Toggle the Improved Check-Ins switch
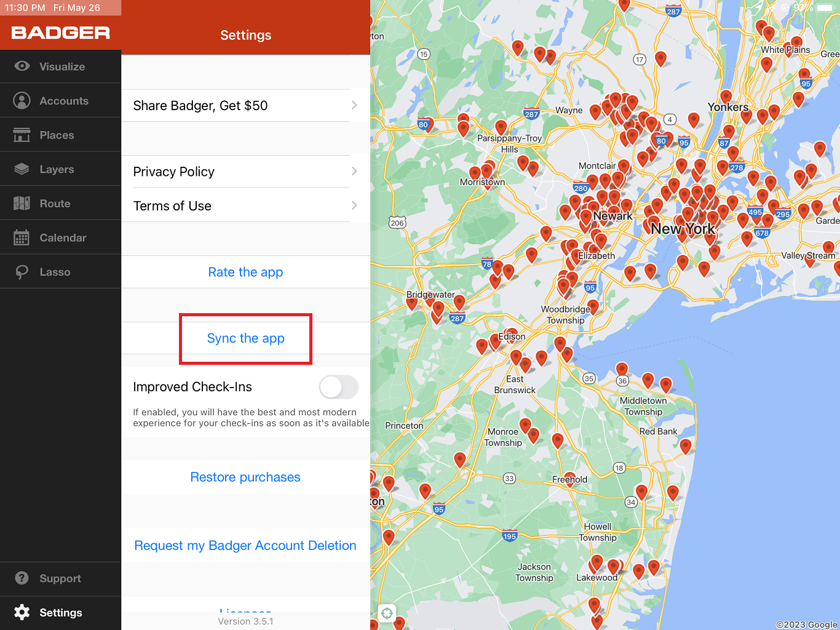 coord(339,387)
